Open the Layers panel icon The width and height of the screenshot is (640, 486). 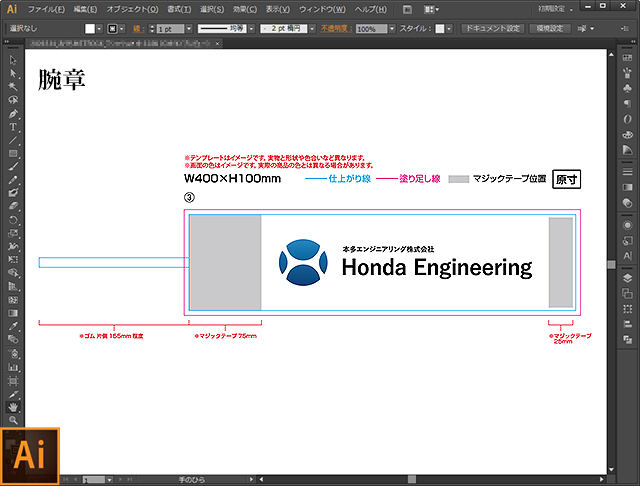[627, 278]
